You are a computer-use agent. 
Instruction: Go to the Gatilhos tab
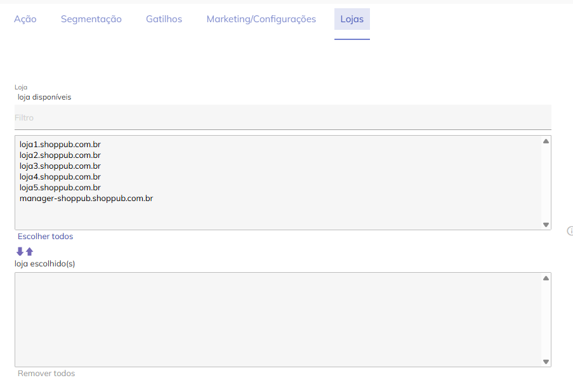[164, 19]
